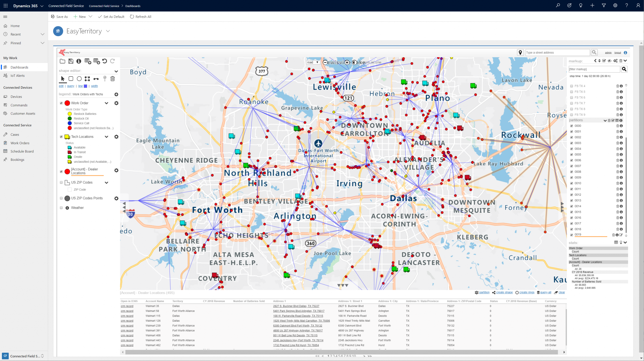Enable the US ZIP Codes layer
The height and width of the screenshot is (361, 644).
(x=61, y=182)
